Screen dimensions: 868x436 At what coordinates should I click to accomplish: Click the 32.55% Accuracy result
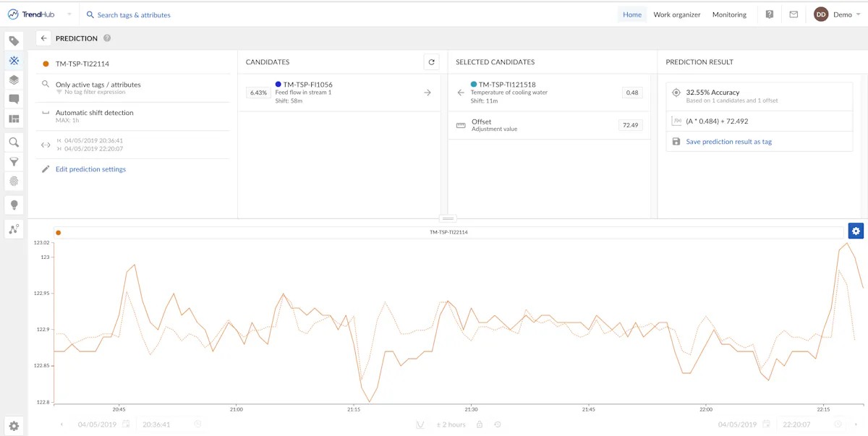712,93
